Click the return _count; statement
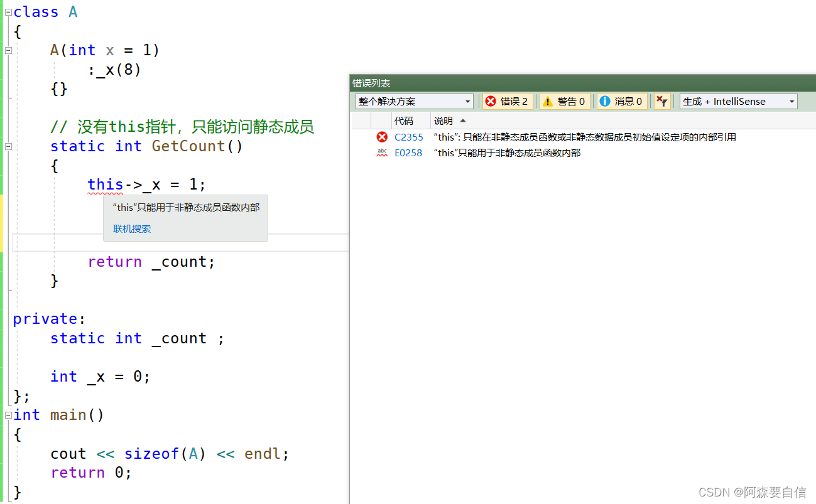 click(151, 262)
